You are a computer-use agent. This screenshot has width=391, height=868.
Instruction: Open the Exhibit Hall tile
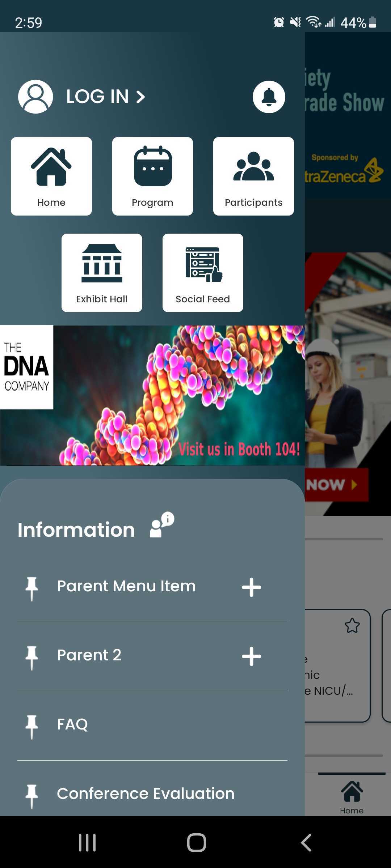pos(102,273)
